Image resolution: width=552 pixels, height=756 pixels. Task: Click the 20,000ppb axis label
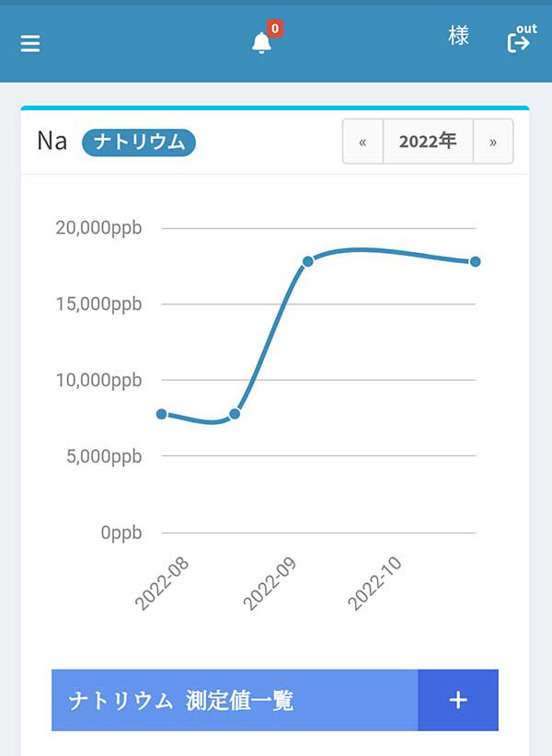pyautogui.click(x=98, y=227)
